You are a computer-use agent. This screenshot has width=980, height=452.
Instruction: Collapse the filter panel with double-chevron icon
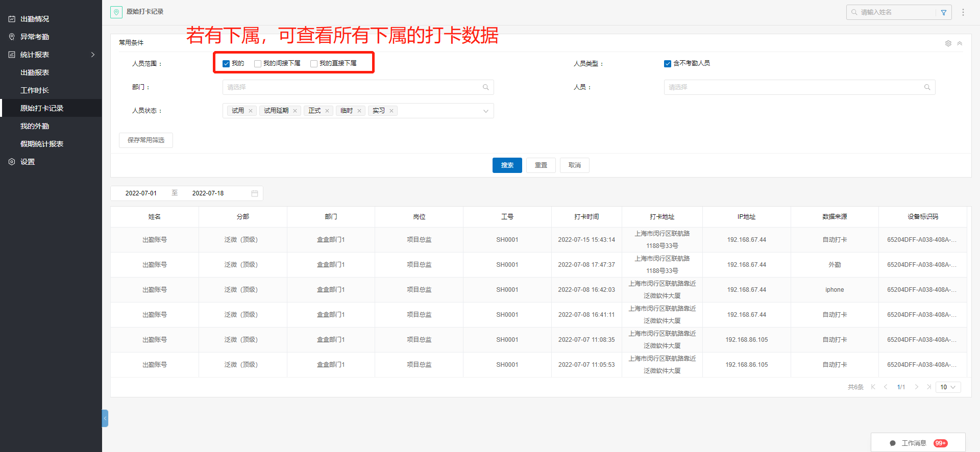coord(960,43)
